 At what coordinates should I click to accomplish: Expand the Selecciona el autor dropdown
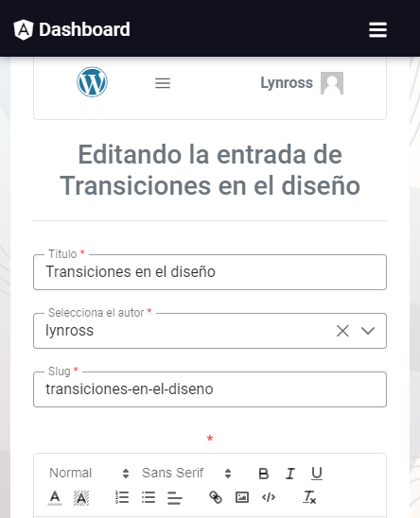point(368,331)
